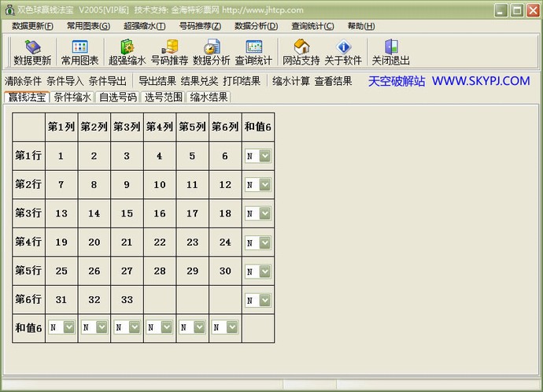This screenshot has width=543, height=392.
Task: Click the 缩水计算 button
Action: 291,81
